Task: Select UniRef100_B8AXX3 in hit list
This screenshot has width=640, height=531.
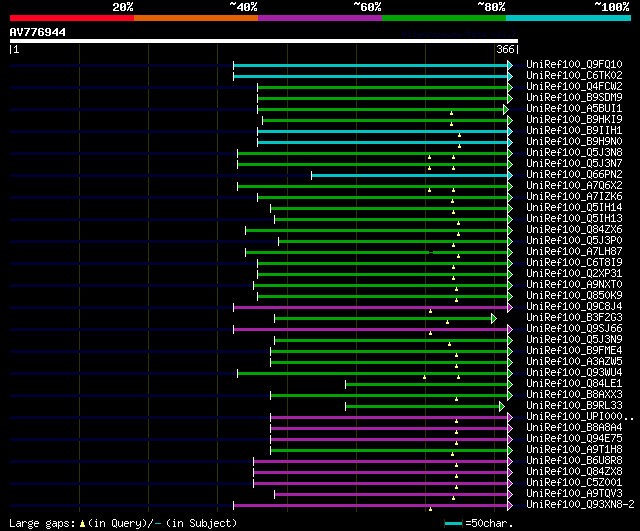Action: [x=574, y=395]
